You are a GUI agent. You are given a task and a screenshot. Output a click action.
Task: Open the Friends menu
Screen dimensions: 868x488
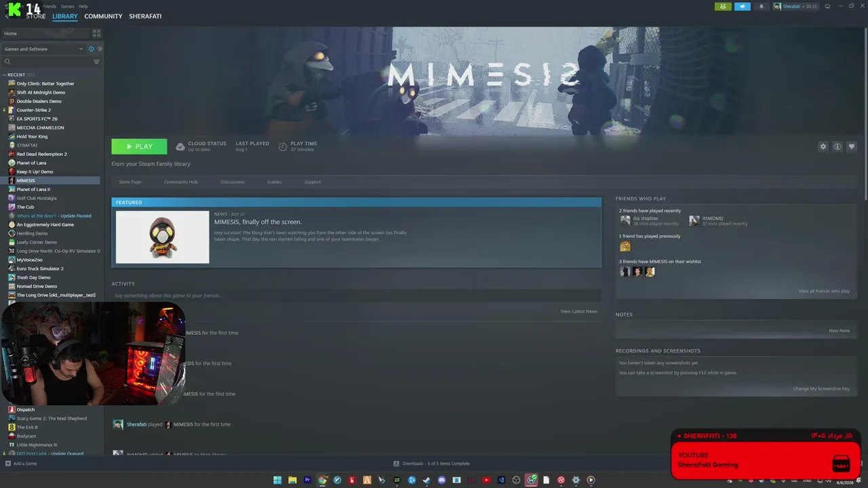[50, 6]
